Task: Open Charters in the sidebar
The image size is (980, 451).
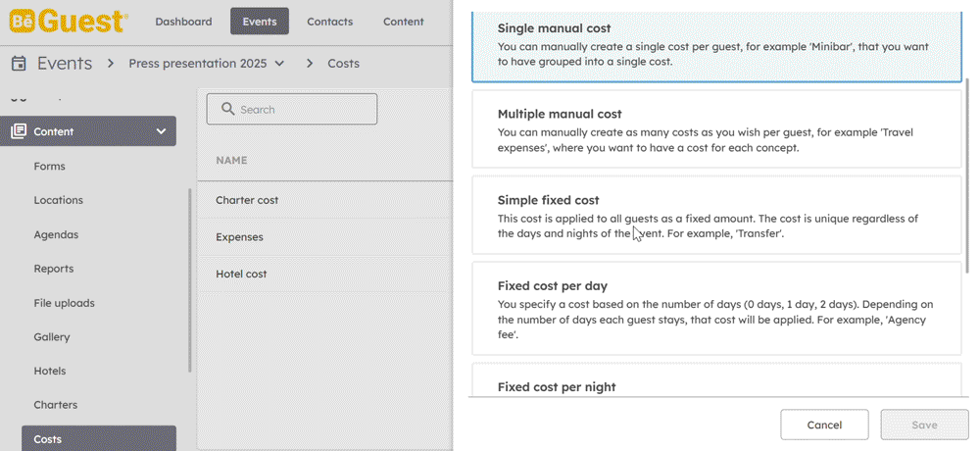Action: [56, 405]
